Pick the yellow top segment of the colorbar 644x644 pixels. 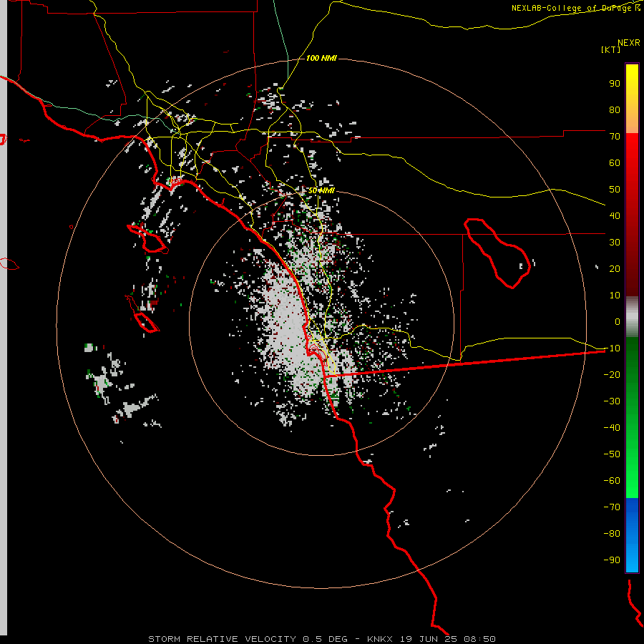[x=632, y=99]
